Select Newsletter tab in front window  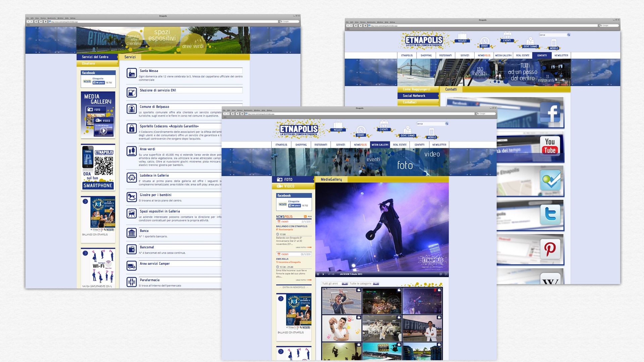[x=439, y=145]
